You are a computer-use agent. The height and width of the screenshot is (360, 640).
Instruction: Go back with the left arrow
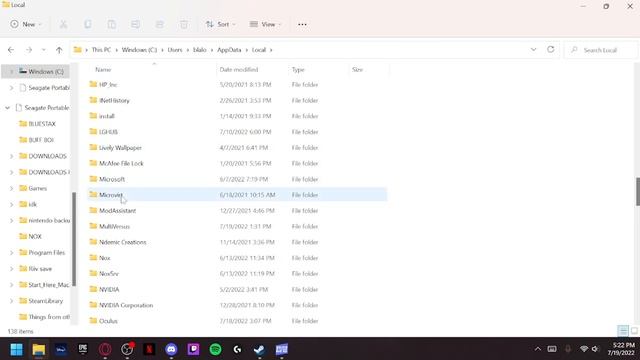11,50
